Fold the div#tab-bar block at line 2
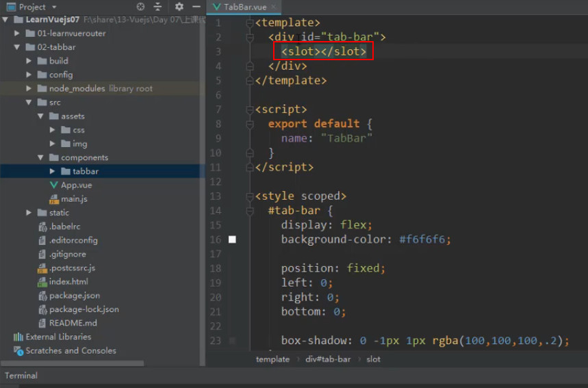This screenshot has height=388, width=588. 249,37
